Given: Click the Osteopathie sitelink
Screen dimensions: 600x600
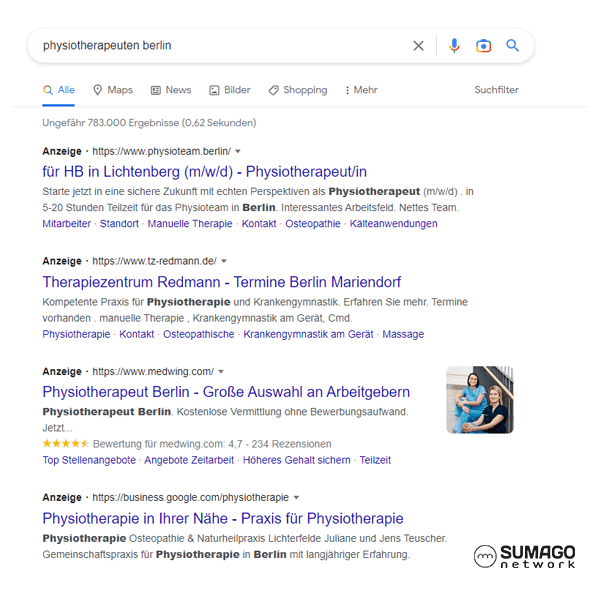Looking at the screenshot, I should point(313,223).
